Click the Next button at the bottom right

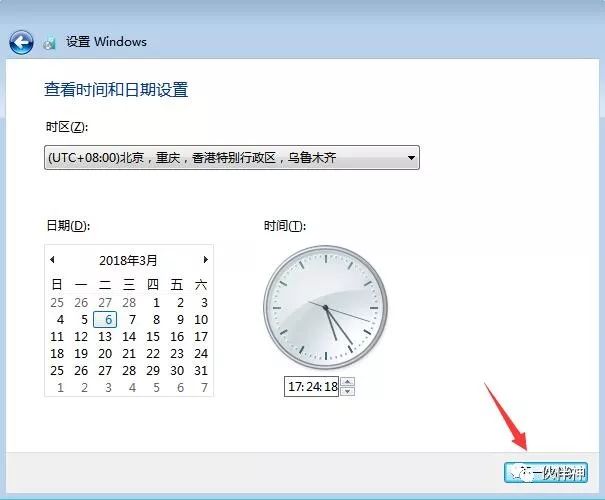point(546,472)
